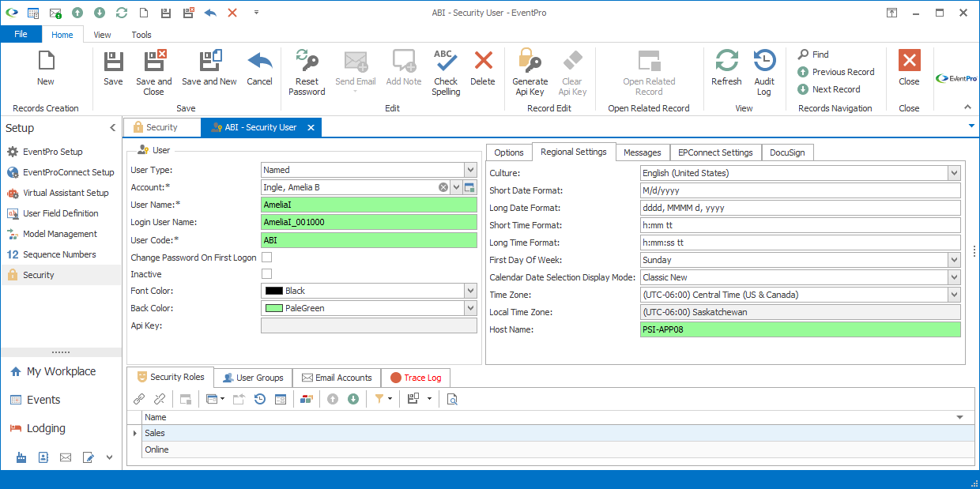Expand the Account dropdown arrow
980x489 pixels.
456,187
